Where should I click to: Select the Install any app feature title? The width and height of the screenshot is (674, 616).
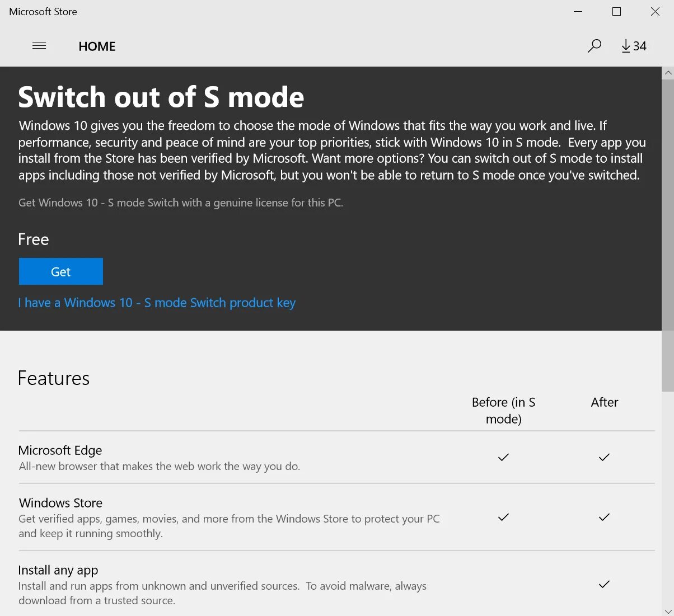click(x=58, y=570)
